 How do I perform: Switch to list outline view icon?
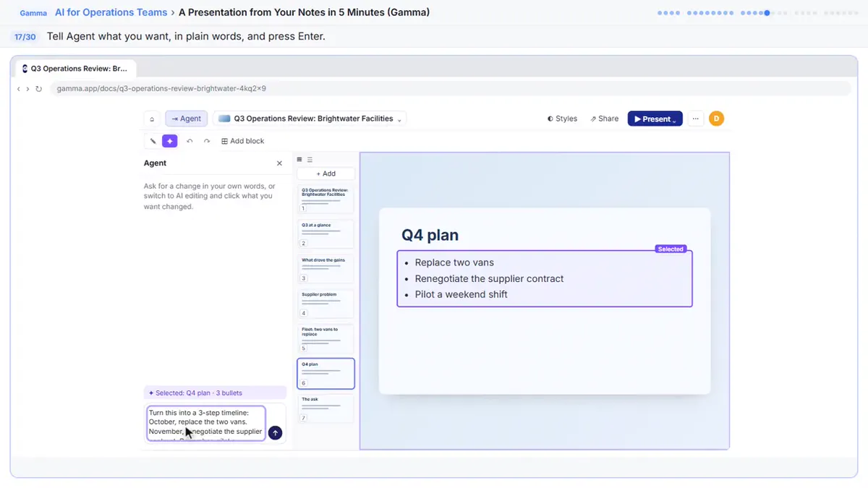click(x=310, y=160)
